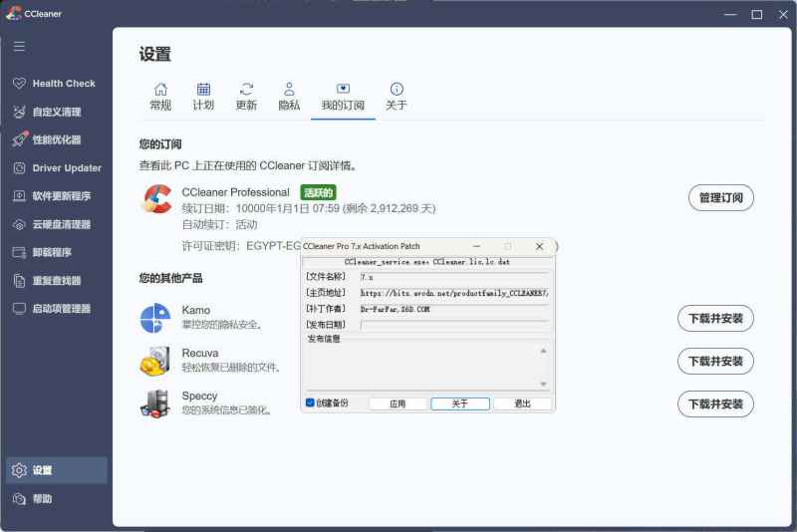797x532 pixels.
Task: Click the 软件更新程序 icon
Action: [x=19, y=196]
